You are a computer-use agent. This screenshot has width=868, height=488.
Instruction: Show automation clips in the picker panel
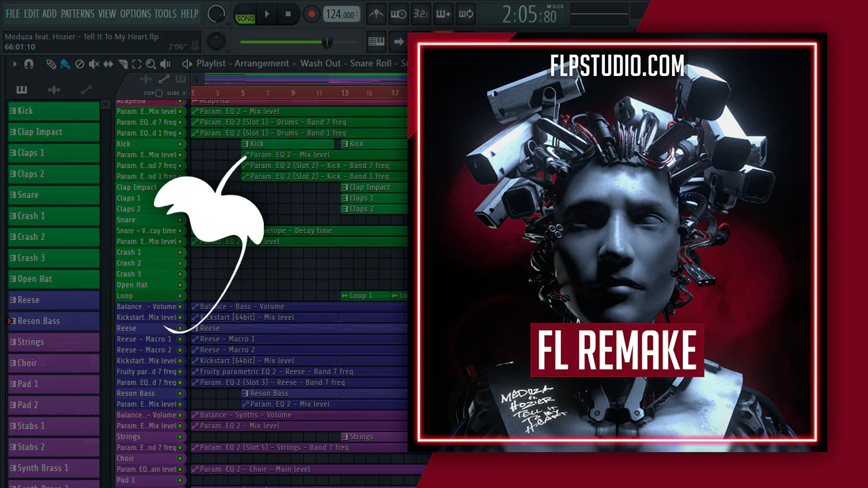(86, 89)
